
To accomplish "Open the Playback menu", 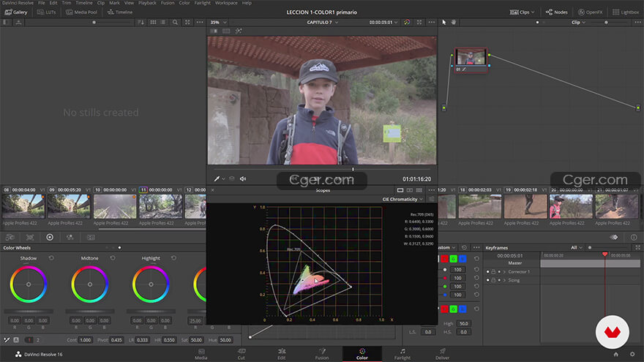I will [147, 3].
